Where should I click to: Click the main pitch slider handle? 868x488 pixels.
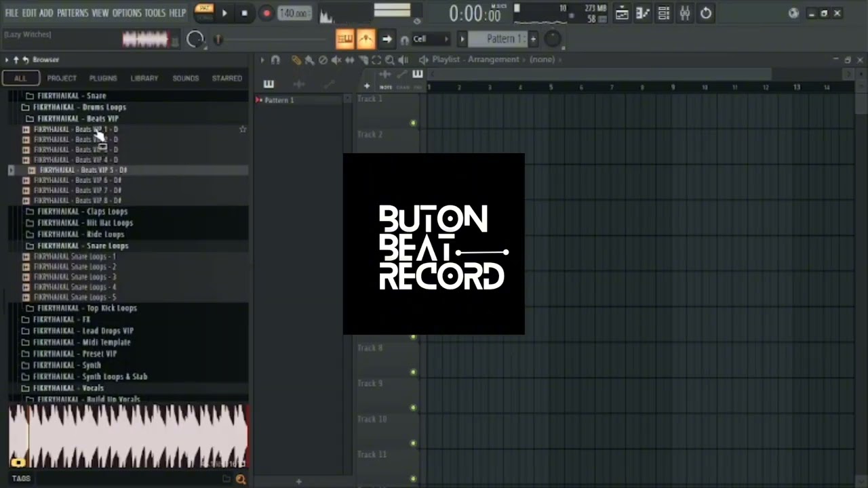(x=218, y=40)
